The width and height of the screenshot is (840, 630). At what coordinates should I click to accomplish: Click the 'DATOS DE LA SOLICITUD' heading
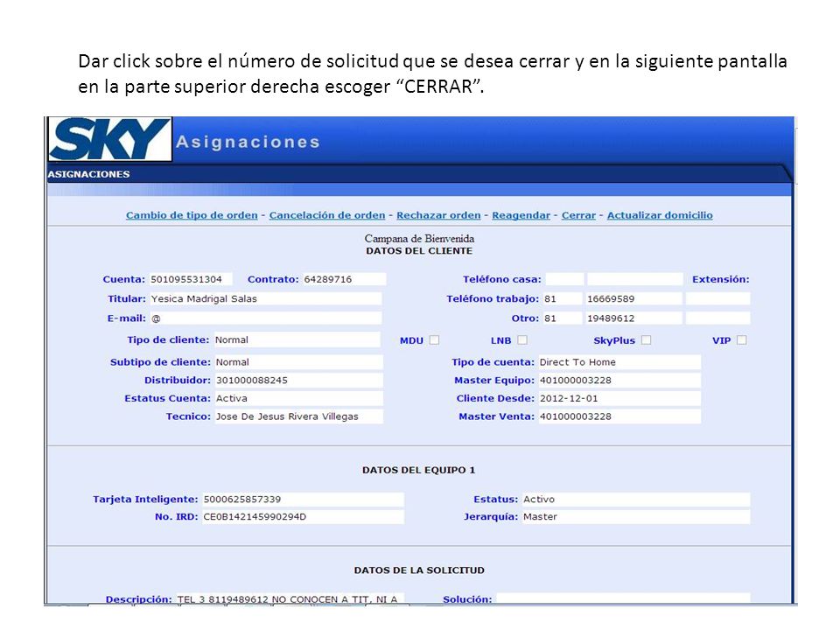pyautogui.click(x=419, y=570)
